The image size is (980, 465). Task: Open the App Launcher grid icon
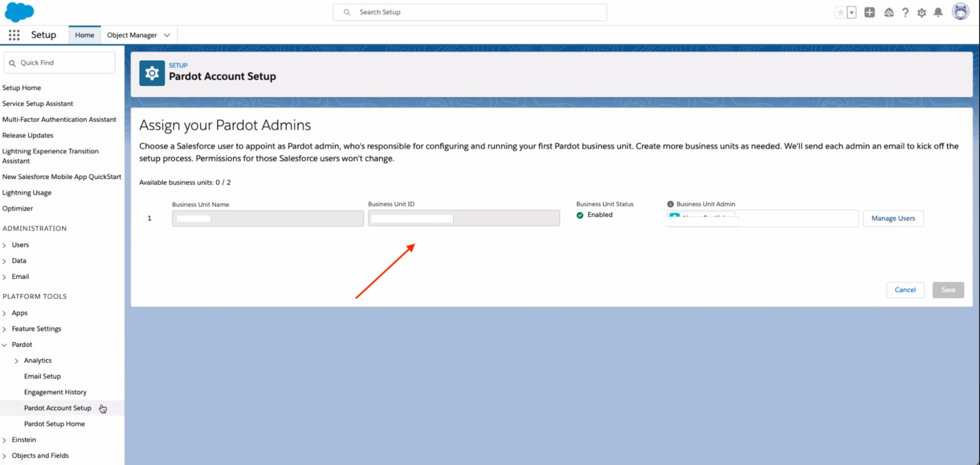click(14, 35)
